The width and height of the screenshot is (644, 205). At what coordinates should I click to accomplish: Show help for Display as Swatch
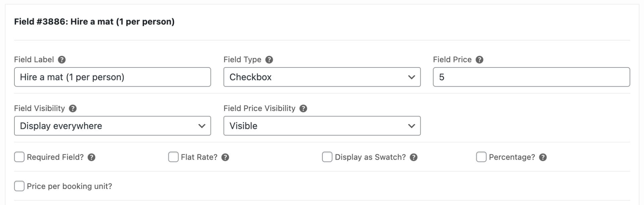coord(414,157)
